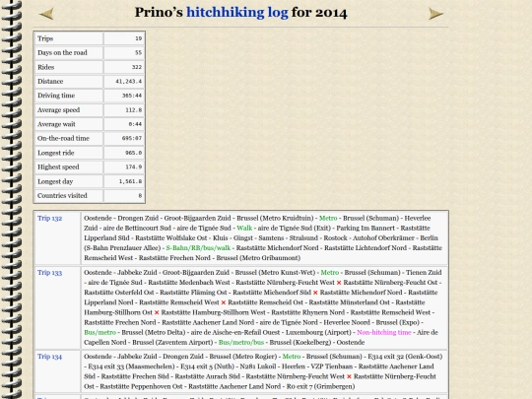Click 'Autohof Oberkrämer' in Trip 132

coord(383,238)
